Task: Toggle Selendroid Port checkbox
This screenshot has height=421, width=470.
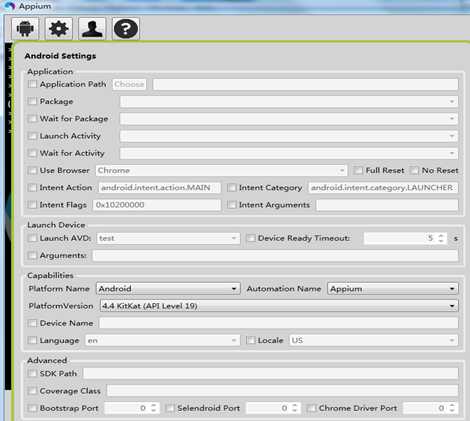Action: (x=170, y=408)
